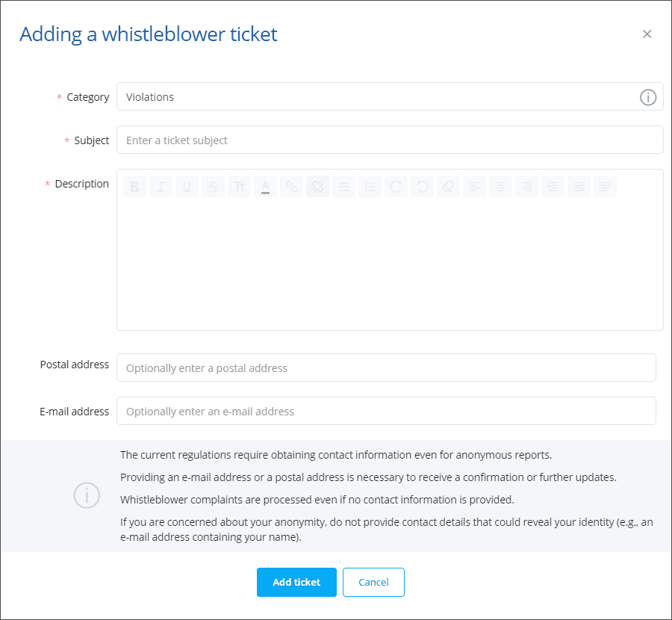Viewport: 672px width, 620px height.
Task: Open the text color picker
Action: [x=265, y=187]
